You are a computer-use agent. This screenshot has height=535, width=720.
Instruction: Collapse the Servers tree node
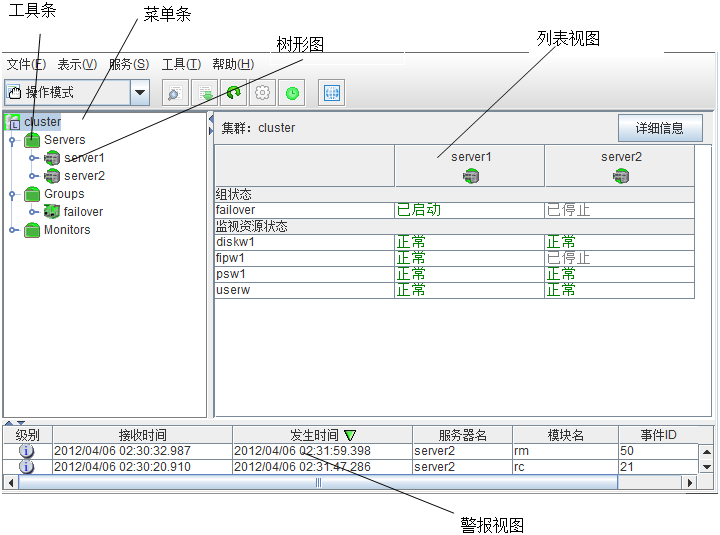click(x=13, y=141)
